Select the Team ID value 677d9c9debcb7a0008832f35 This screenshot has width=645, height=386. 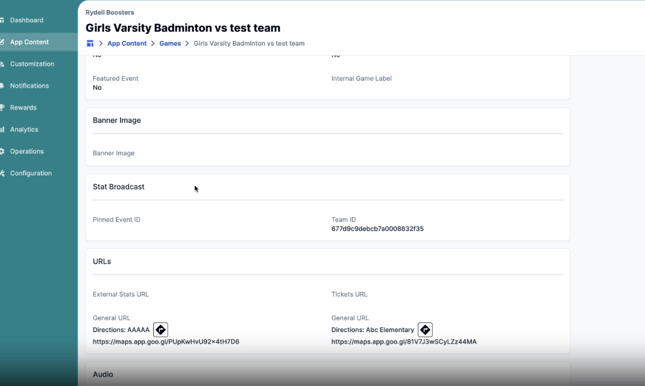tap(377, 229)
